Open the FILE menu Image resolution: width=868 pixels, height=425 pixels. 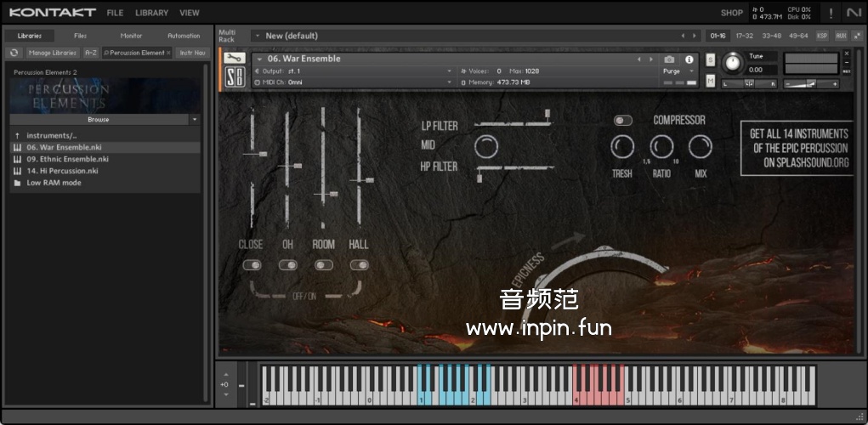click(x=115, y=13)
